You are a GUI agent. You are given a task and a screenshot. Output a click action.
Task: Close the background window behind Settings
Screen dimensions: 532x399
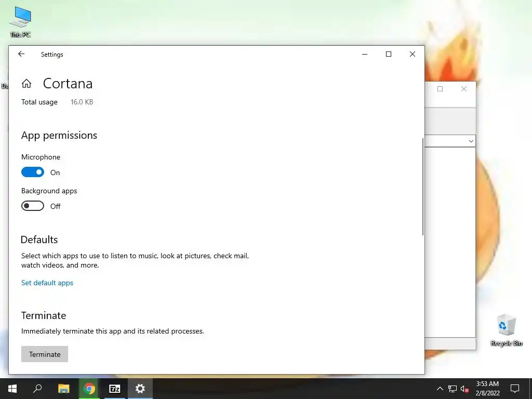tap(464, 89)
